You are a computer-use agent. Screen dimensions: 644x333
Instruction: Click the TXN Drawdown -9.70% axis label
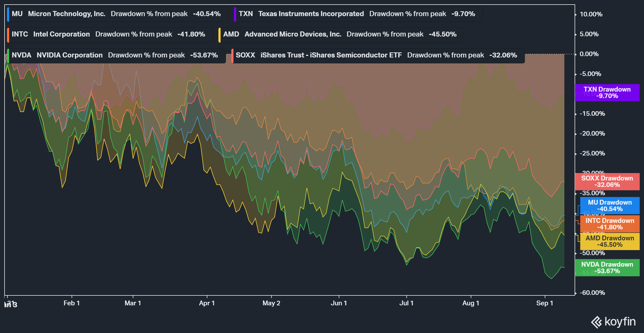click(607, 93)
